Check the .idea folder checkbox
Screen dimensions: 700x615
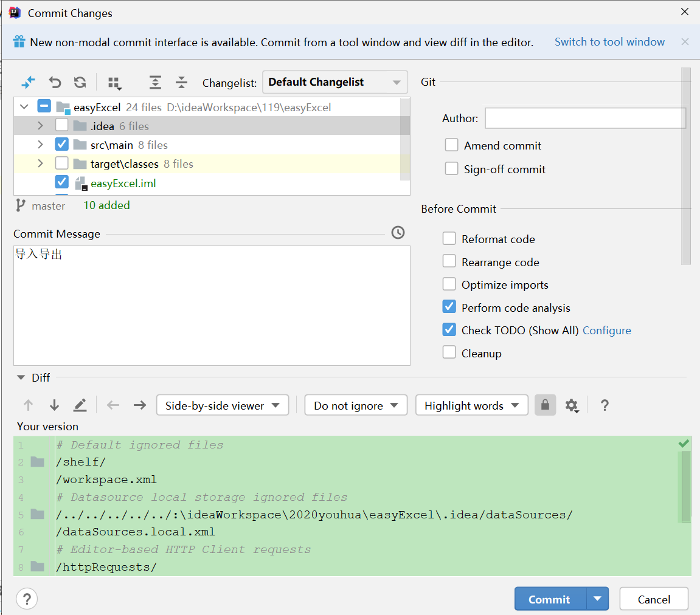click(61, 125)
